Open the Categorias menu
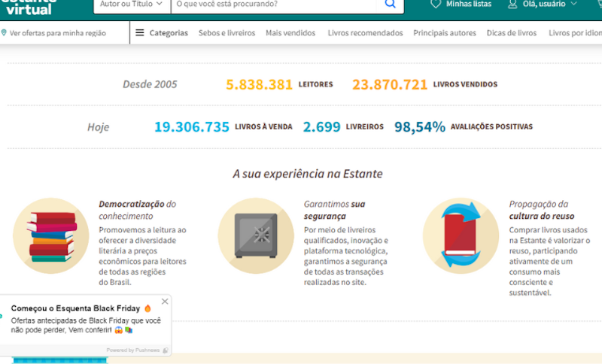This screenshot has height=364, width=602. 169,33
